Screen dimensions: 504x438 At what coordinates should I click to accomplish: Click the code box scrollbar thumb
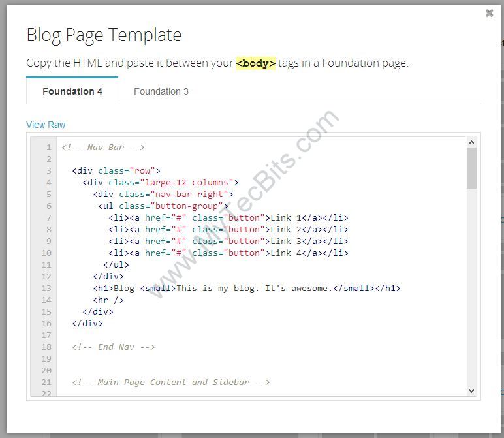(471, 168)
